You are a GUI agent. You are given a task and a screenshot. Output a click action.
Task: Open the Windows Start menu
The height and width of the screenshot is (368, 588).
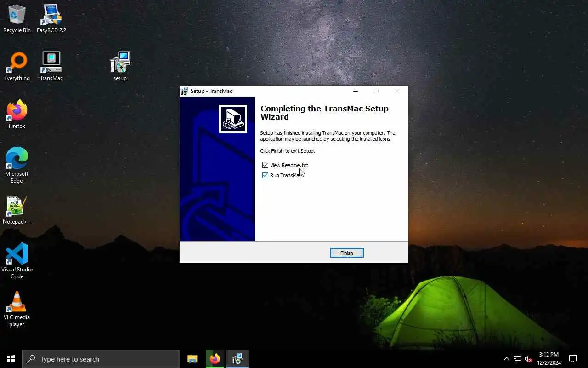[11, 359]
